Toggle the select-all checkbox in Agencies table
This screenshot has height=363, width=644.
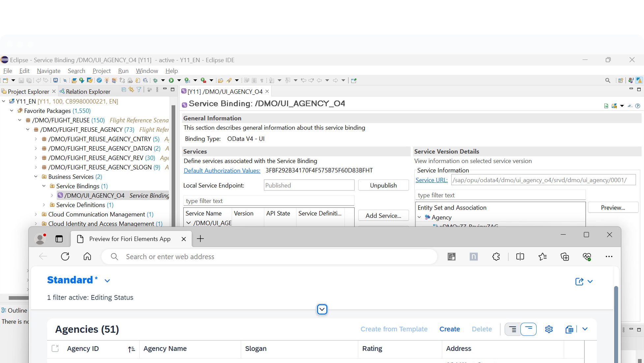click(55, 348)
